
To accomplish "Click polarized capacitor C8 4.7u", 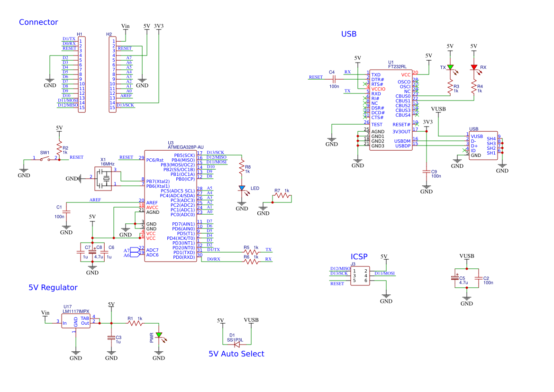I will coord(92,252).
